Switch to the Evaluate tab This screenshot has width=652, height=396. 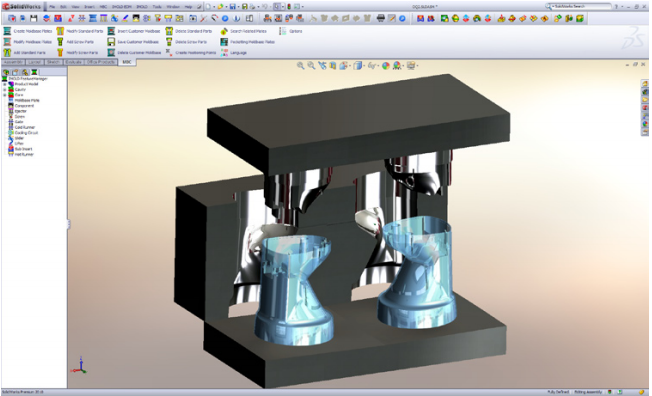tap(73, 62)
